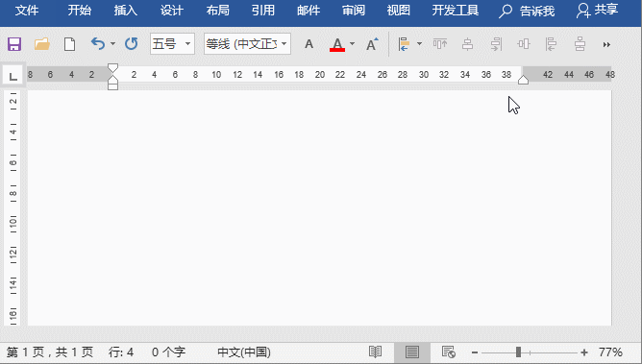Viewport: 642px width, 364px height.
Task: Click the align objects icon
Action: (404, 44)
